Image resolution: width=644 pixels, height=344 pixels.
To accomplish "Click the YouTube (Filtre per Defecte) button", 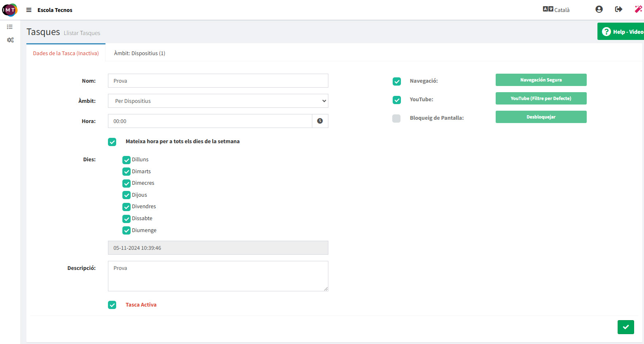I will [x=541, y=98].
